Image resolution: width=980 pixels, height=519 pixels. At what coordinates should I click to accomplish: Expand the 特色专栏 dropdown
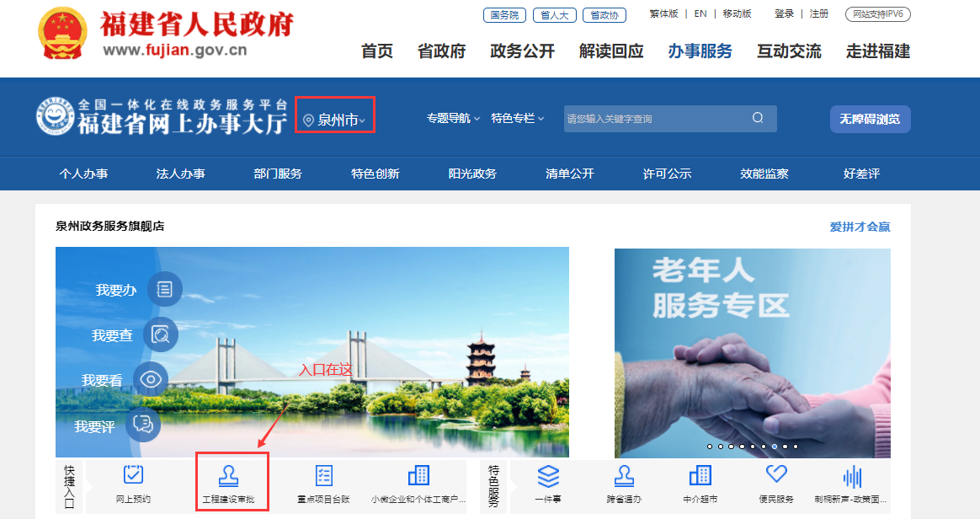tap(518, 119)
